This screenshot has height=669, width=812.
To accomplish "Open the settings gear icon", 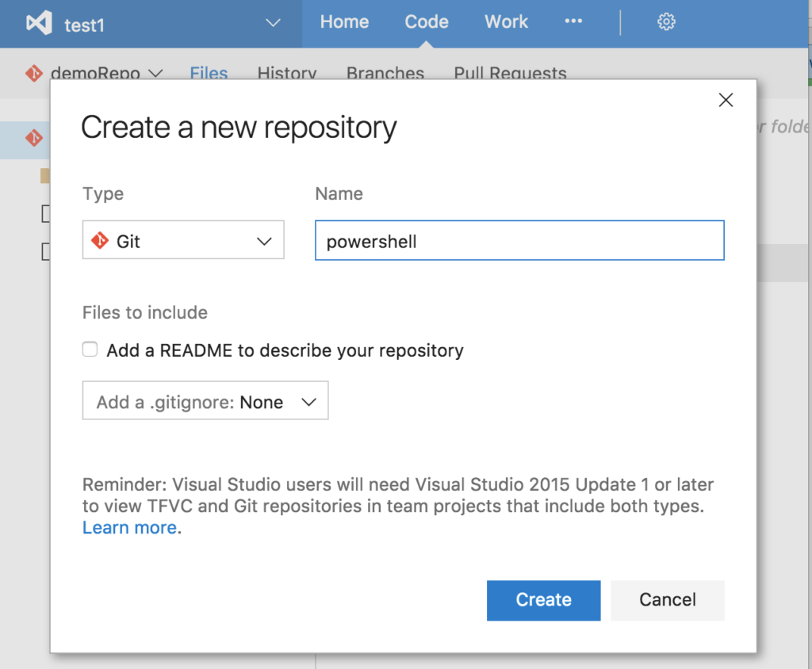I will pos(666,22).
